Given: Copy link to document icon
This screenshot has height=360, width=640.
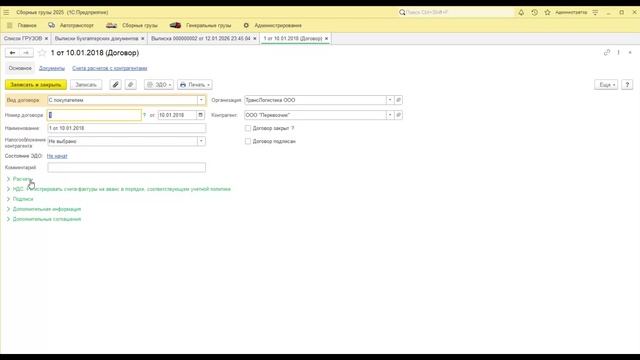Looking at the screenshot, I should pyautogui.click(x=607, y=52).
